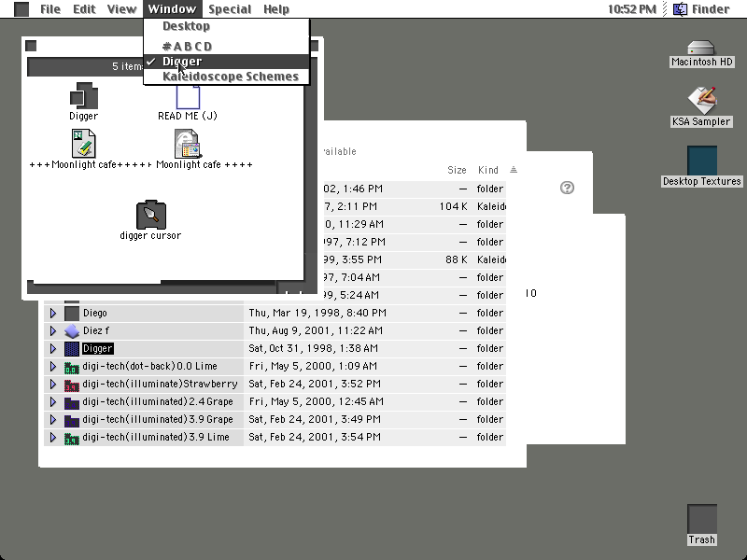The height and width of the screenshot is (560, 747).
Task: Expand the Diez f folder disclosure triangle
Action: tap(53, 330)
